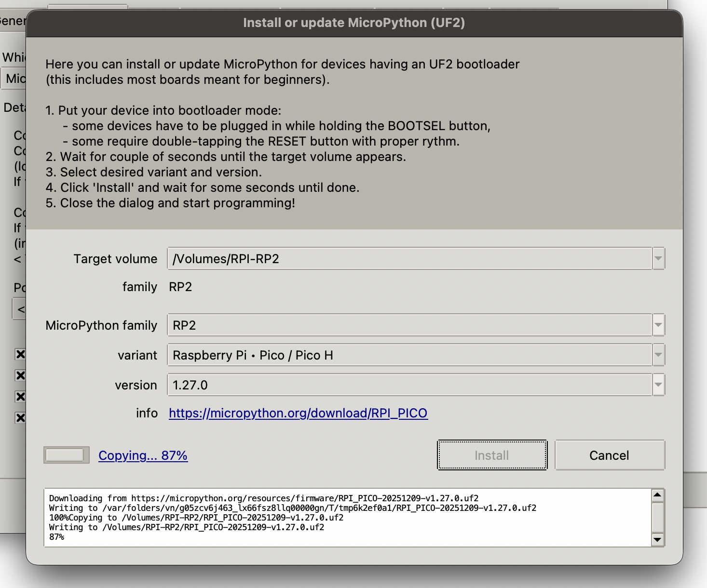Click the 'double-tapping the RESET button' instruction line
This screenshot has height=588, width=707.
261,141
